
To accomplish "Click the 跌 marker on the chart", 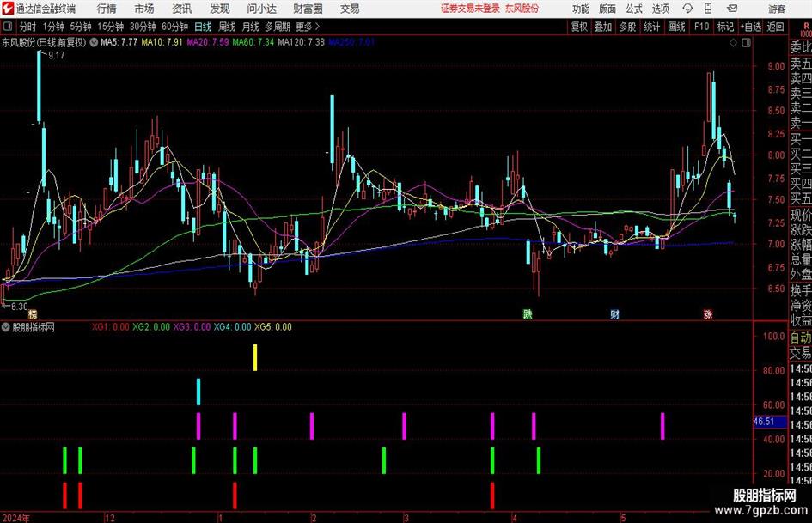I will click(528, 313).
